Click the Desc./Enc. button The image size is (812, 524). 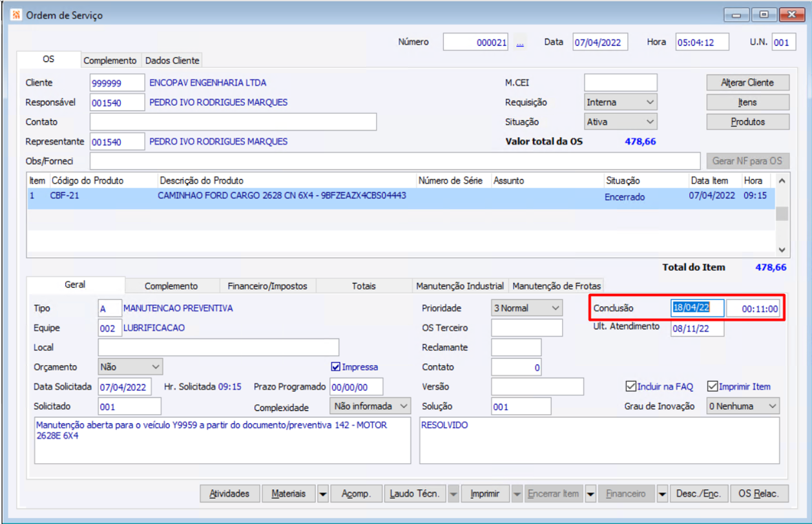click(700, 494)
